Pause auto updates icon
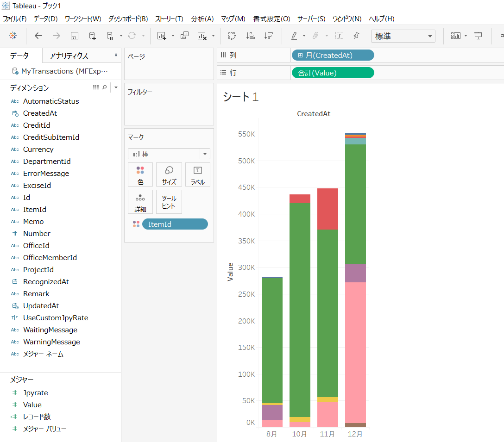 pyautogui.click(x=110, y=36)
